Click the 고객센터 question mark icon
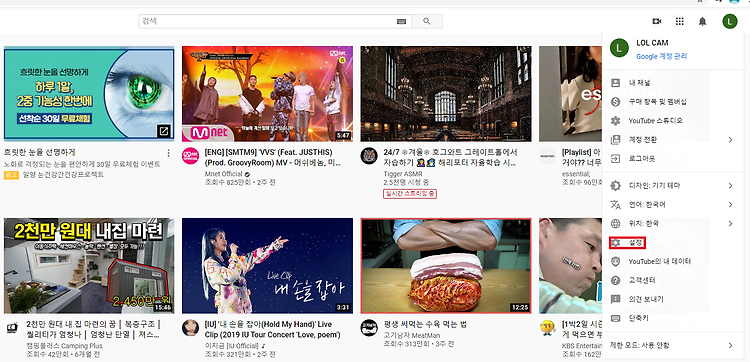The width and height of the screenshot is (750, 362). (x=616, y=280)
